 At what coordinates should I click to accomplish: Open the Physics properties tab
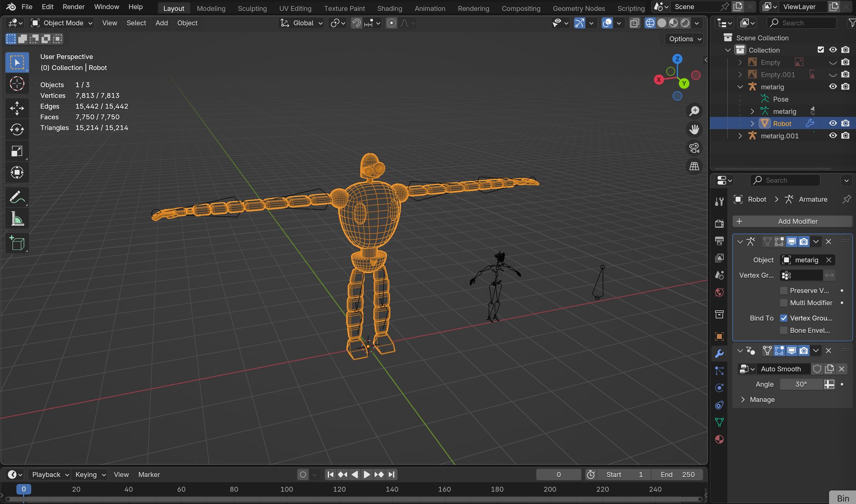719,388
